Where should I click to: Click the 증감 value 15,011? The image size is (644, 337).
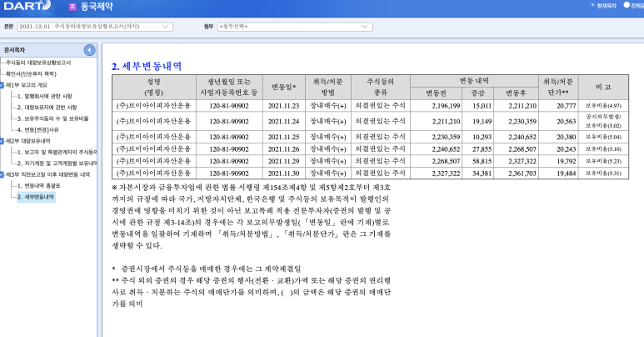(482, 106)
